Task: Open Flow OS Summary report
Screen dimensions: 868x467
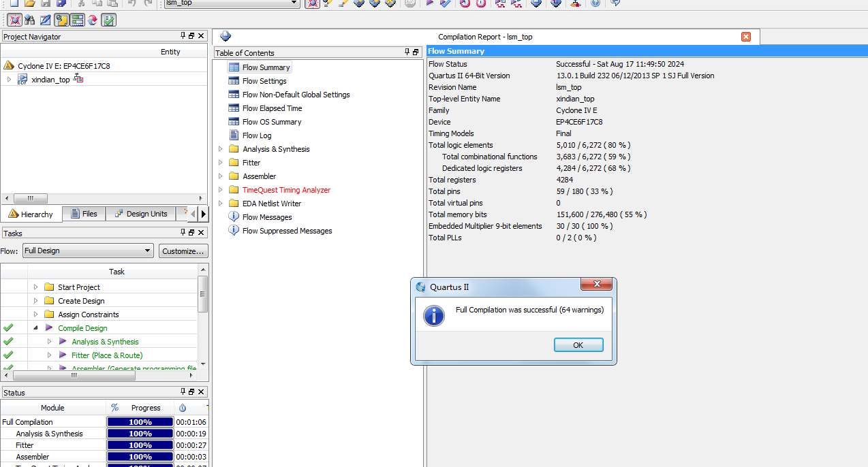Action: click(271, 122)
